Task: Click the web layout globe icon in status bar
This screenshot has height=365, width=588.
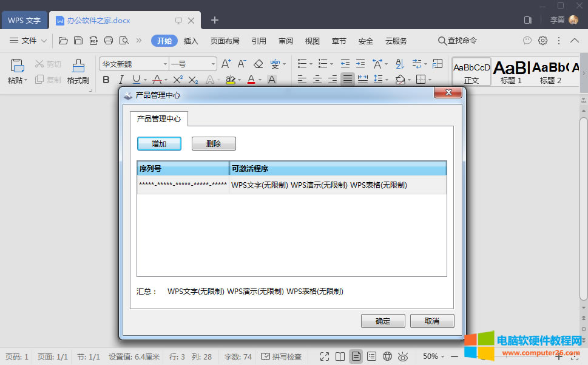Action: 387,356
